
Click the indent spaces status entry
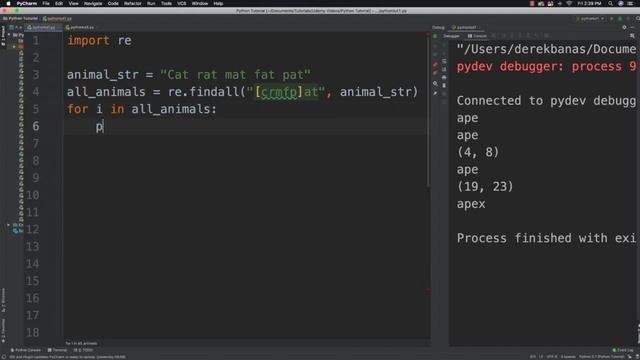(x=568, y=357)
